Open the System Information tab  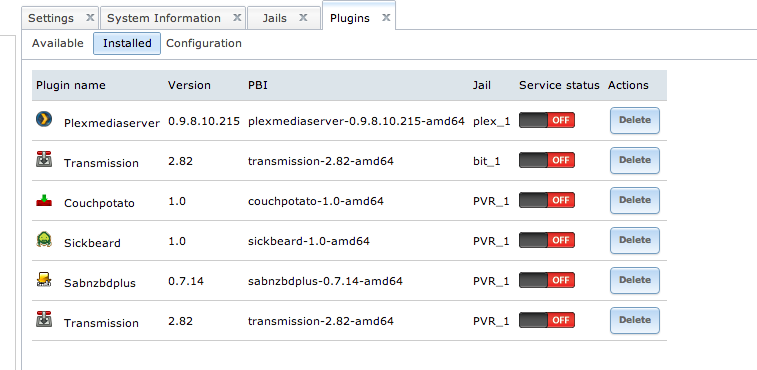pyautogui.click(x=164, y=18)
